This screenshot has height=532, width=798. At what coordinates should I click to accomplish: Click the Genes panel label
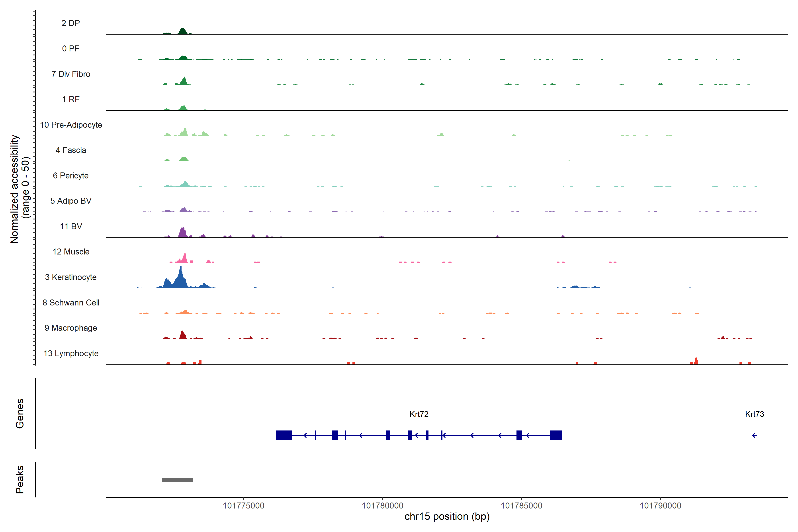pyautogui.click(x=20, y=413)
